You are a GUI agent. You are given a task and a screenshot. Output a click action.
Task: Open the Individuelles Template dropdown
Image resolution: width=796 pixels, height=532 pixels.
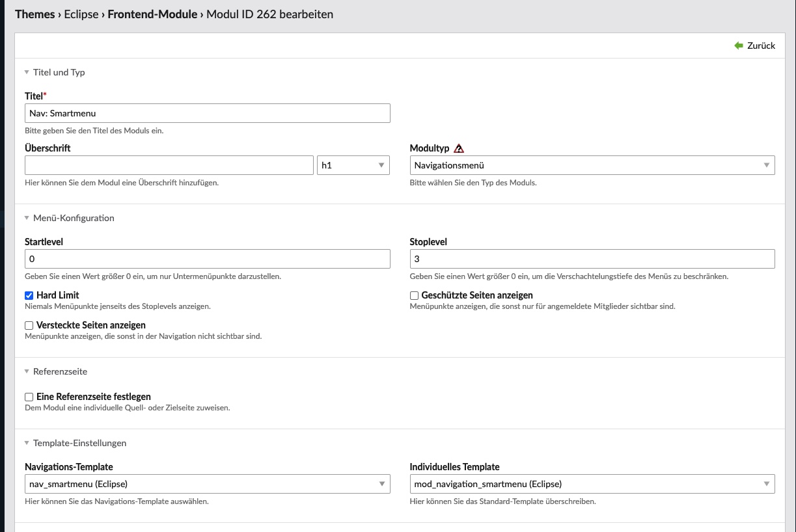[x=592, y=484]
